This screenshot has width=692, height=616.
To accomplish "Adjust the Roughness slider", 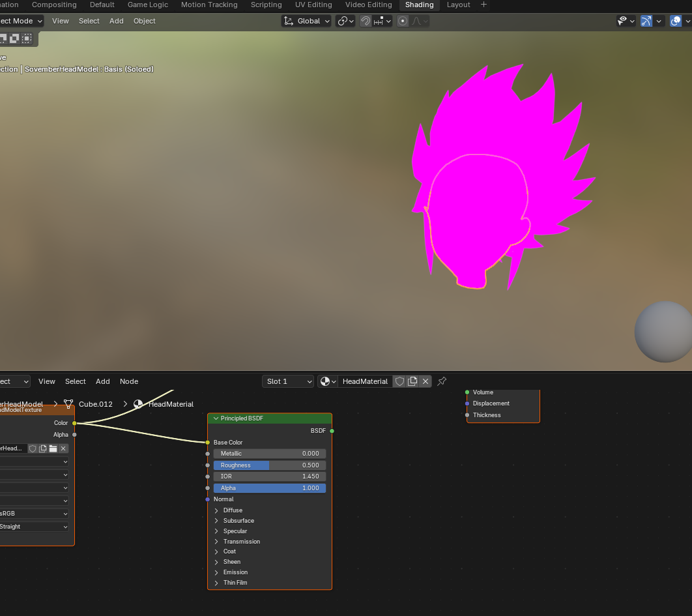I will coord(270,465).
